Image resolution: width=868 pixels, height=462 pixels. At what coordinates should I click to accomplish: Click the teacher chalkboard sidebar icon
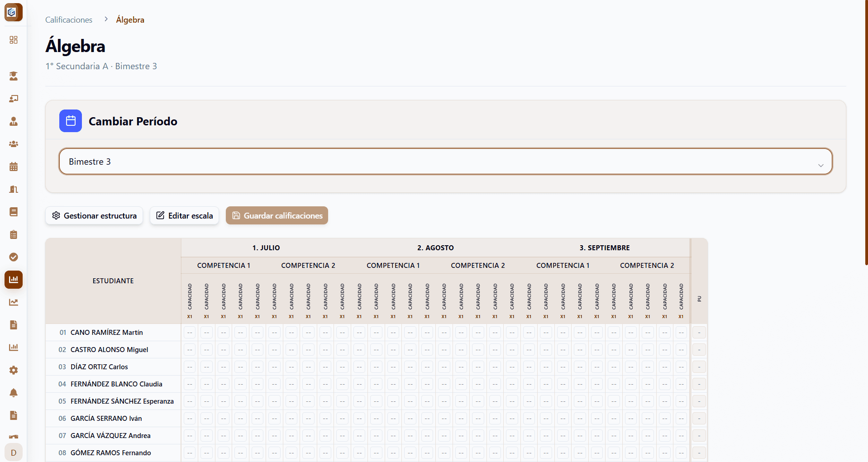click(14, 99)
